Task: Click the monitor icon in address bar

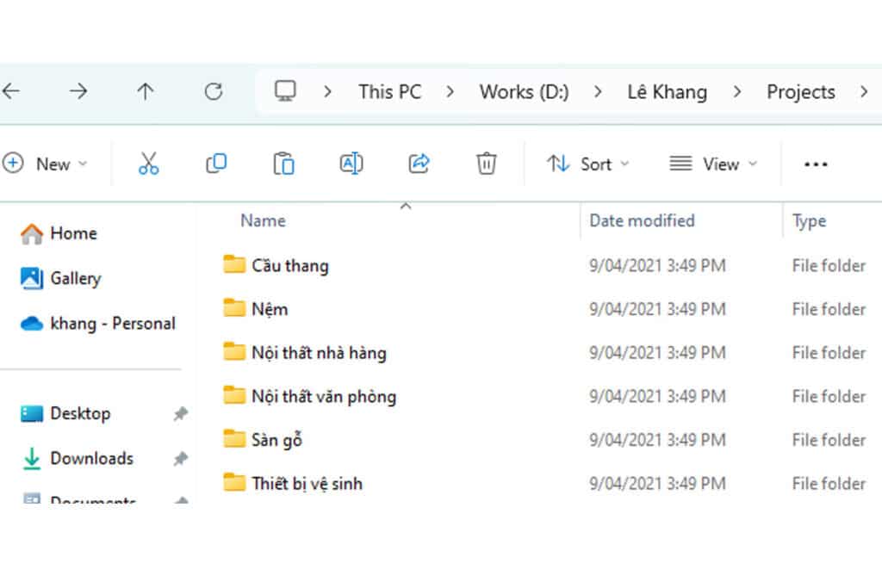Action: click(285, 91)
